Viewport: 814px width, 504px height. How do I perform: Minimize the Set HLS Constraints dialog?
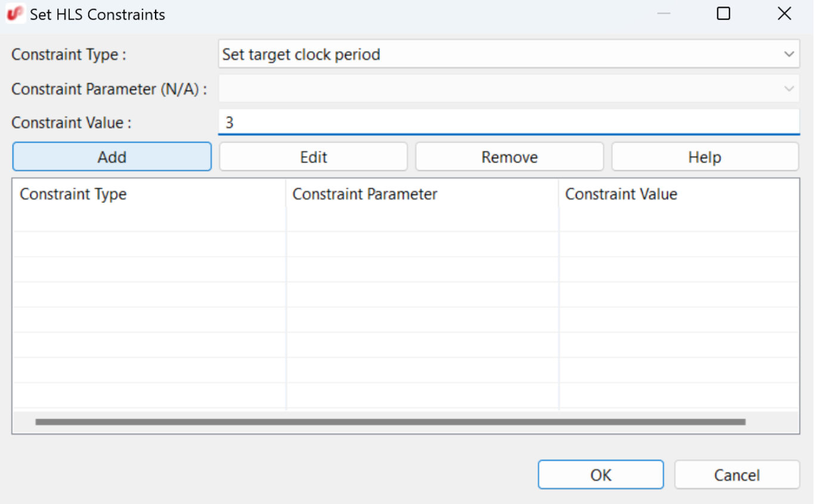[x=664, y=14]
